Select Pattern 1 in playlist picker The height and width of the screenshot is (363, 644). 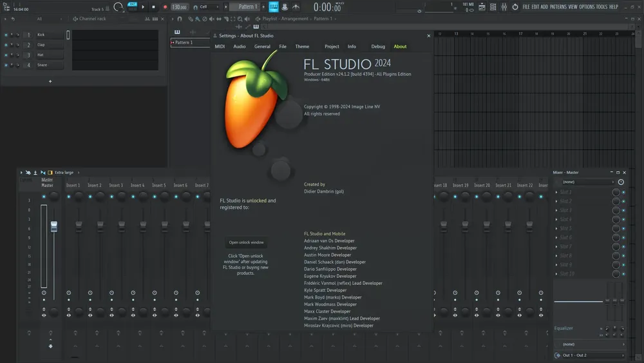pos(190,43)
